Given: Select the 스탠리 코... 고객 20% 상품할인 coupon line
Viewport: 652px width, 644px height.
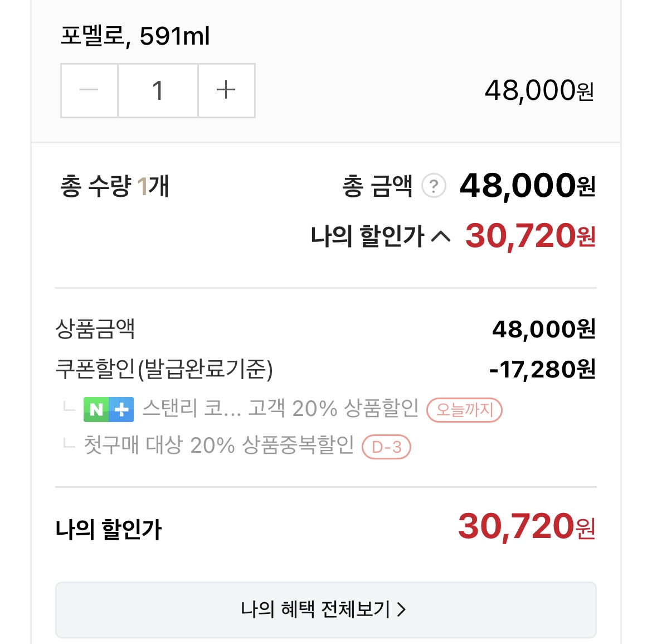Looking at the screenshot, I should click(x=280, y=409).
